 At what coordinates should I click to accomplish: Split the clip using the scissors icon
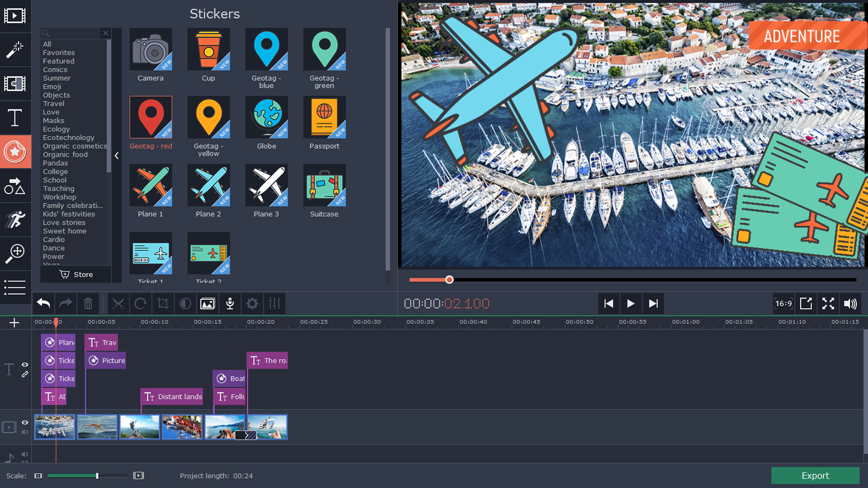(x=118, y=303)
